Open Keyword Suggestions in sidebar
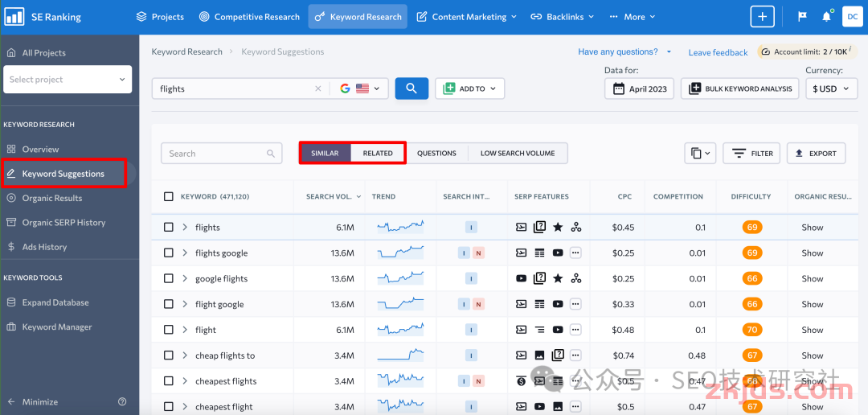This screenshot has height=415, width=868. tap(64, 174)
